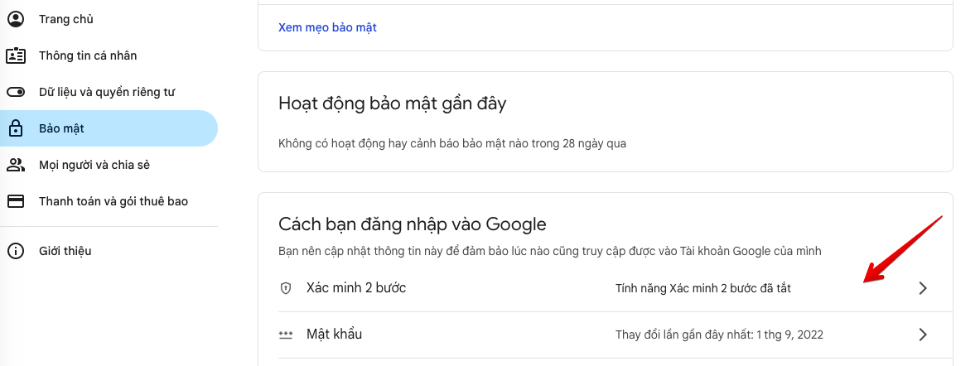Viewport: 980px width, 366px height.
Task: Click the shield icon beside Xác minh 2 bước
Action: (x=286, y=288)
